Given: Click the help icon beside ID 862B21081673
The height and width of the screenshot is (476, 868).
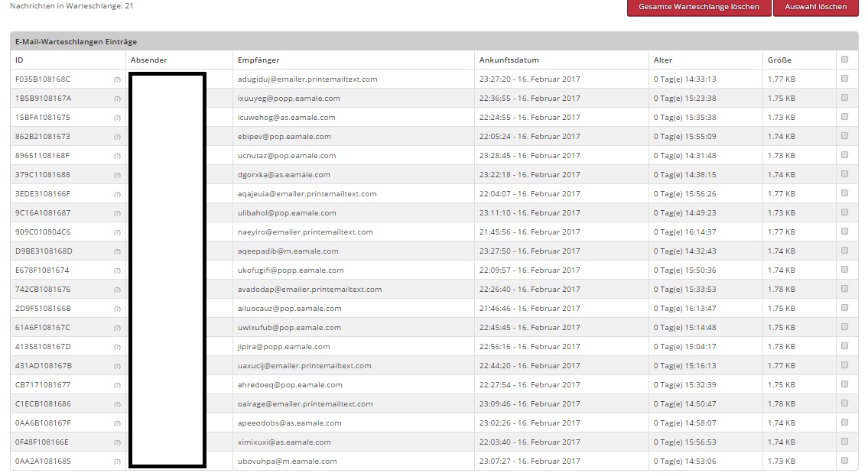Looking at the screenshot, I should (x=117, y=137).
